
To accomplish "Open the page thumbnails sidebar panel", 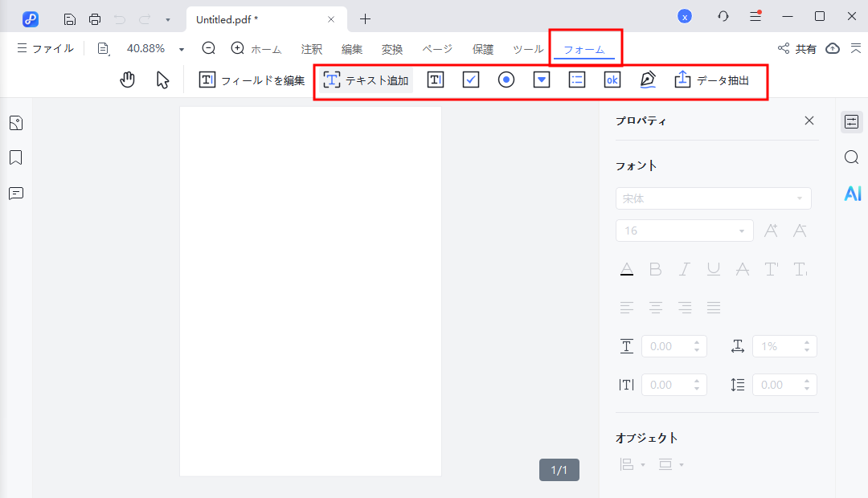I will pyautogui.click(x=16, y=122).
